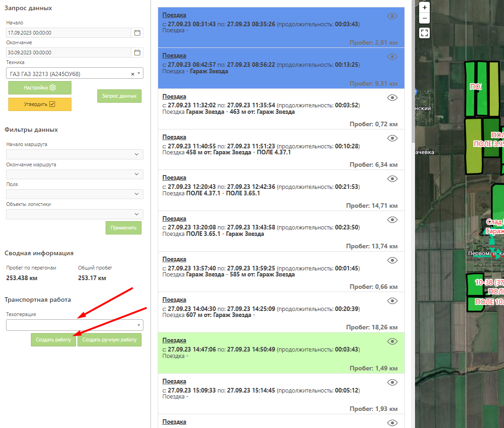This screenshot has width=504, height=428.
Task: Toggle eye icon for trip starting 14:47:06
Action: (392, 341)
